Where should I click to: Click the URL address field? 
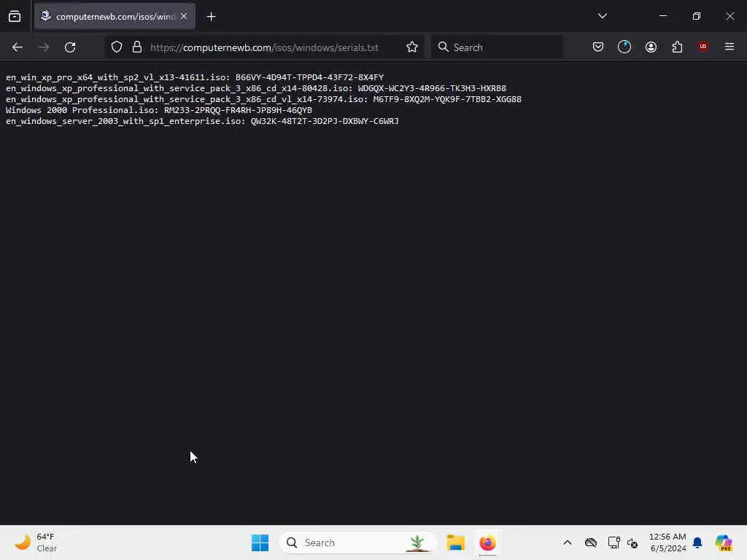264,47
